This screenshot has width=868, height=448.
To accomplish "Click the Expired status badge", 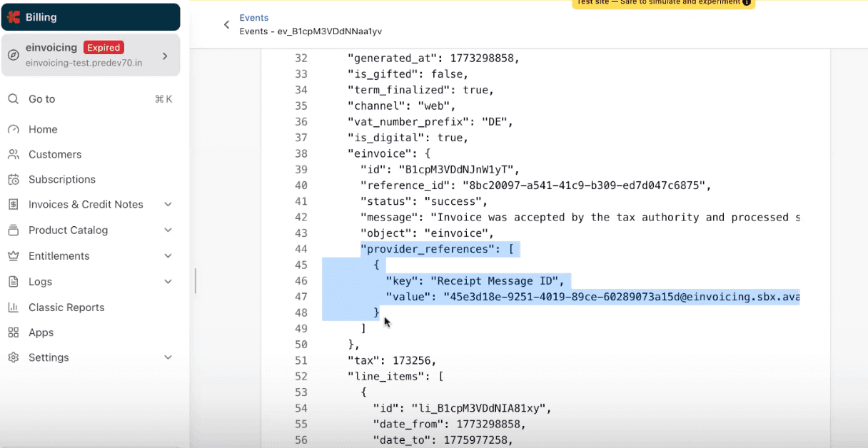I will click(x=104, y=48).
